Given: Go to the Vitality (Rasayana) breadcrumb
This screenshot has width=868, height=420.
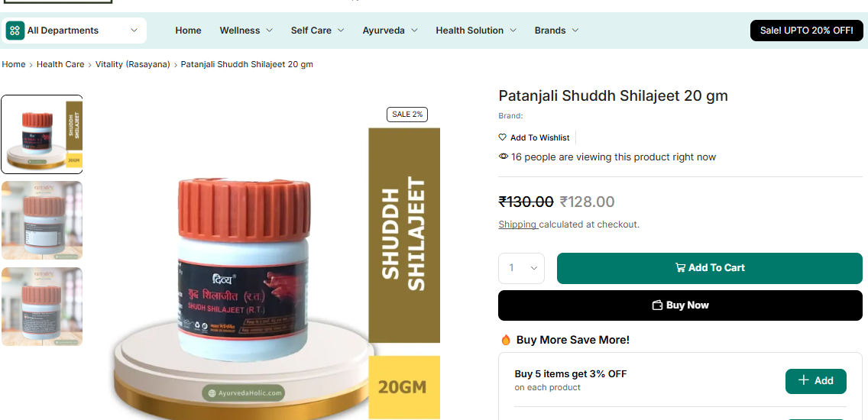Looking at the screenshot, I should 133,64.
